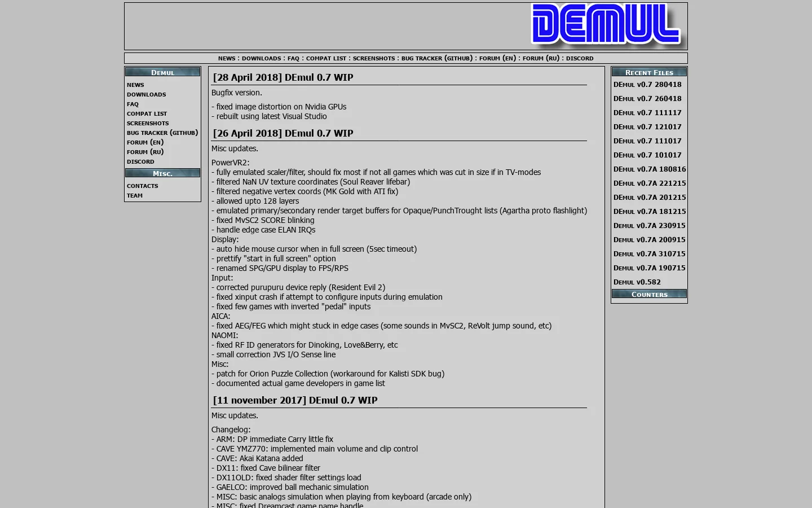812x508 pixels.
Task: Click text "fixed MvSC2 SCORE blinking"
Action: coord(266,220)
